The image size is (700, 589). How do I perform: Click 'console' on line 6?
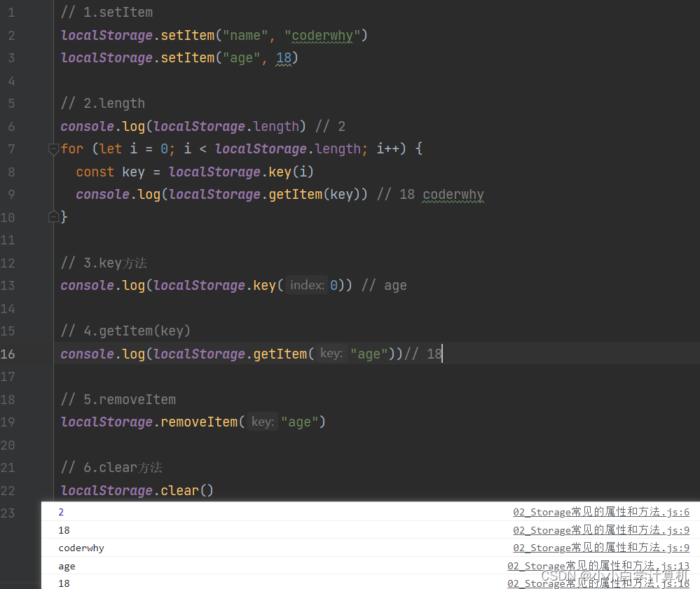(x=88, y=126)
